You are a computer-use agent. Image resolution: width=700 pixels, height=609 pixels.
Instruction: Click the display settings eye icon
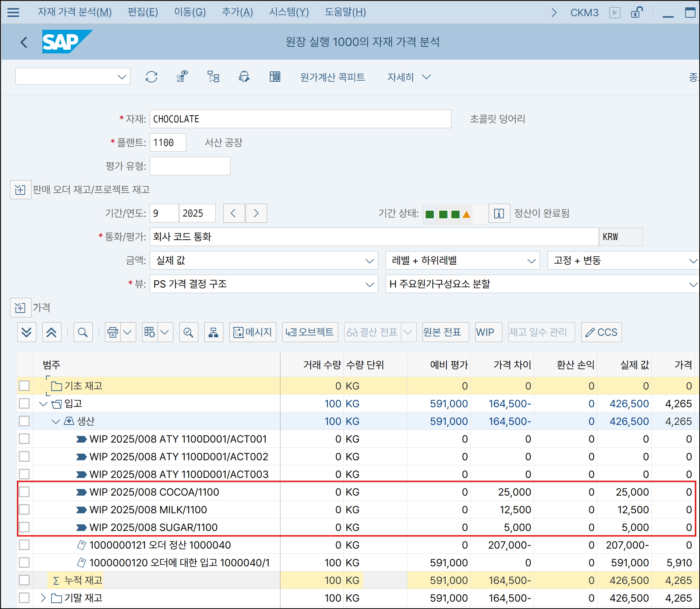pos(182,77)
